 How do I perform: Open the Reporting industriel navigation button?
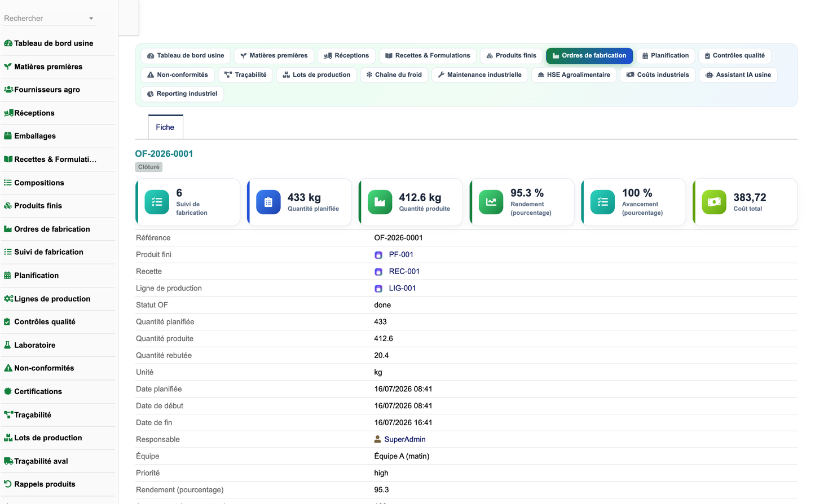tap(182, 94)
